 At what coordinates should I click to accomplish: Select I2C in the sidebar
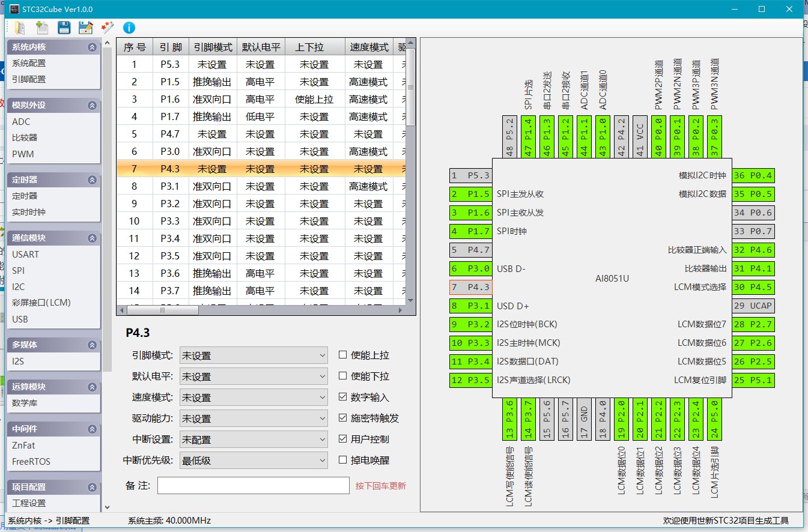point(19,286)
